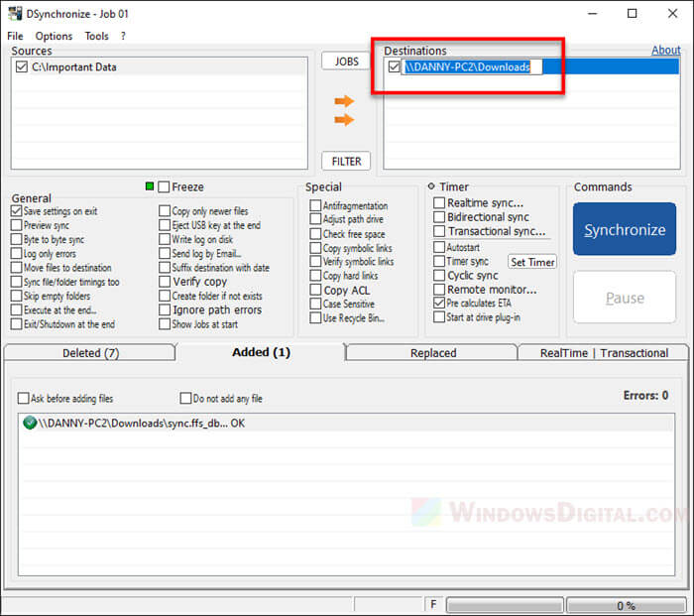694x616 pixels.
Task: Enable Adjust path drive
Action: (x=315, y=219)
